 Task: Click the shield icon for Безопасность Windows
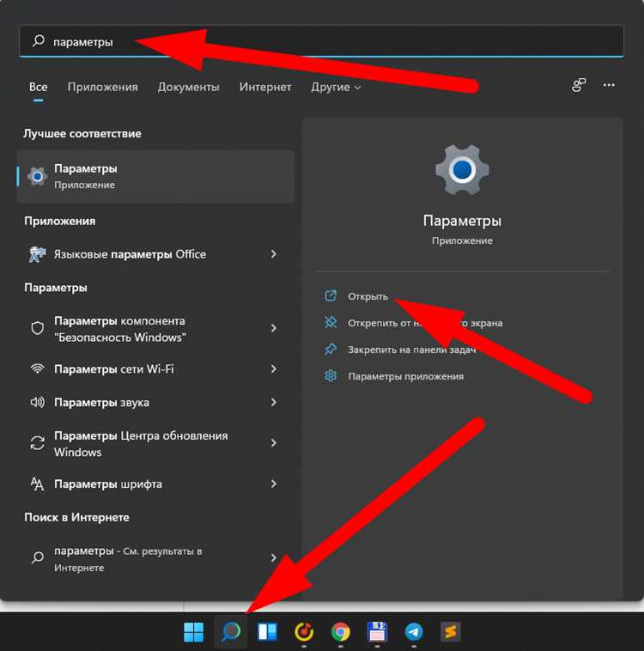point(38,328)
